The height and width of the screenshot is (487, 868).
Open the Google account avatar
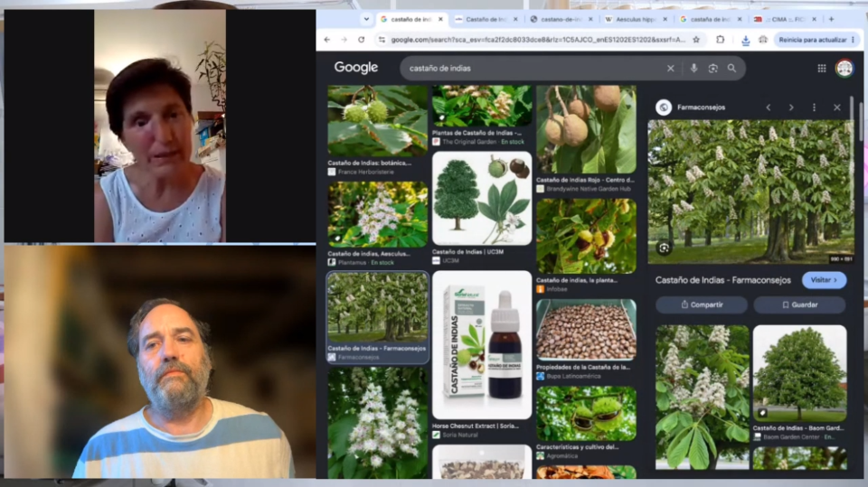click(844, 68)
